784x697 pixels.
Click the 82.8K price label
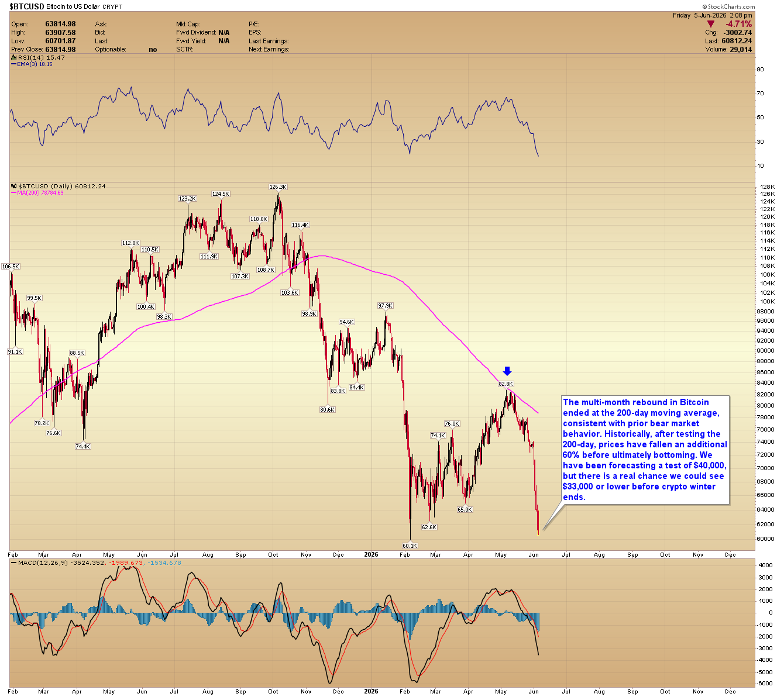coord(506,384)
